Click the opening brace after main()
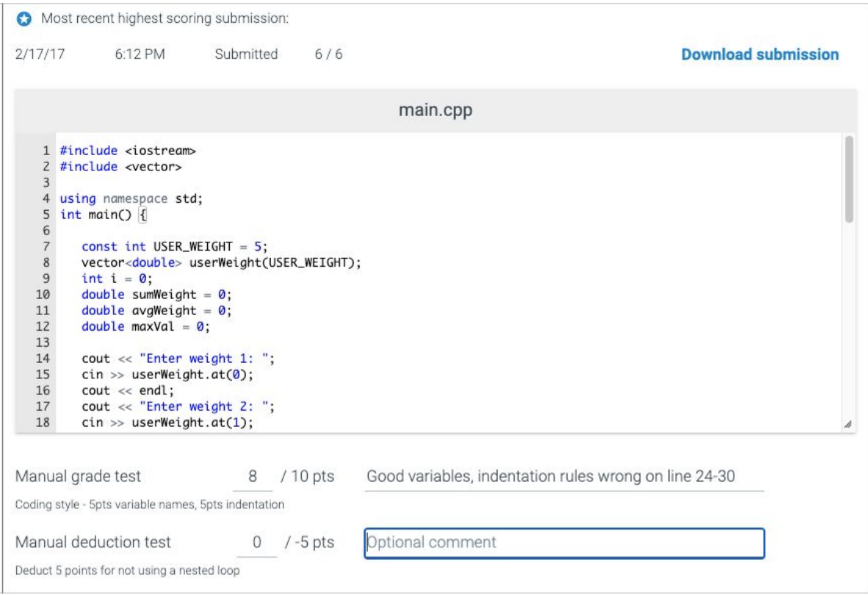 (x=143, y=214)
